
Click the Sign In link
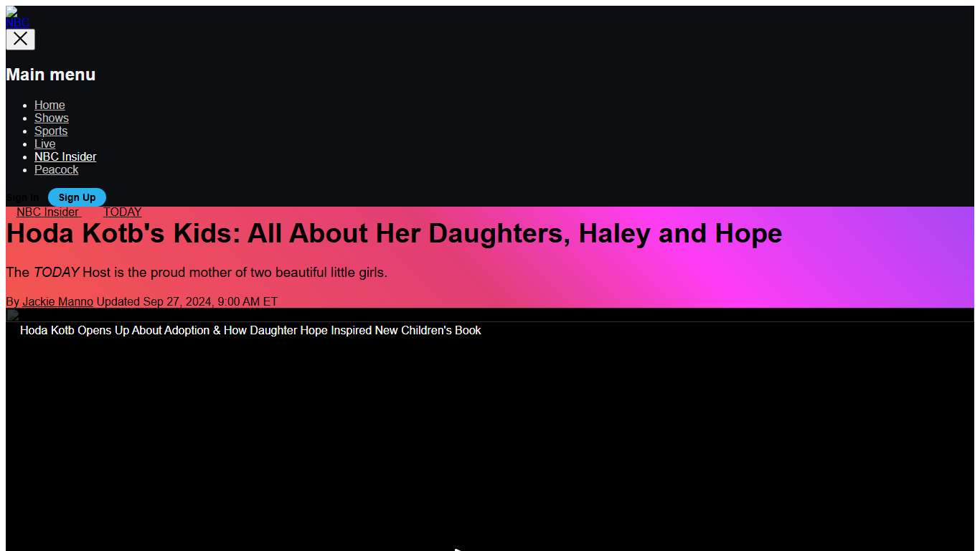tap(22, 197)
